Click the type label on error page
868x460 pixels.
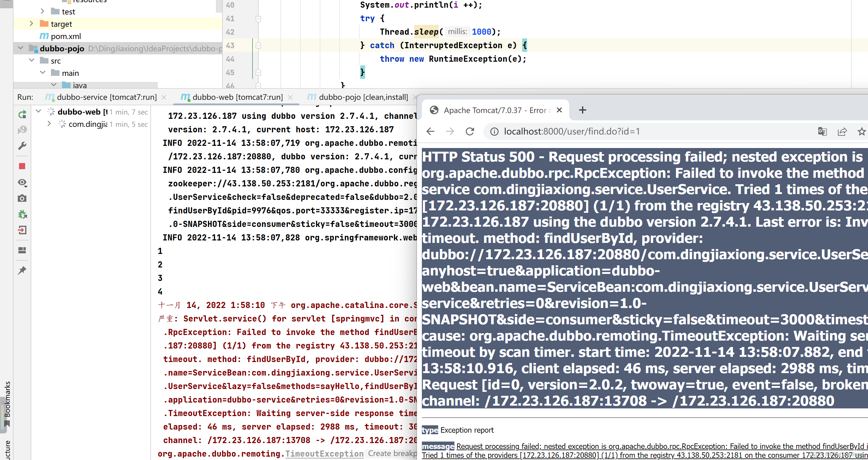click(x=430, y=430)
